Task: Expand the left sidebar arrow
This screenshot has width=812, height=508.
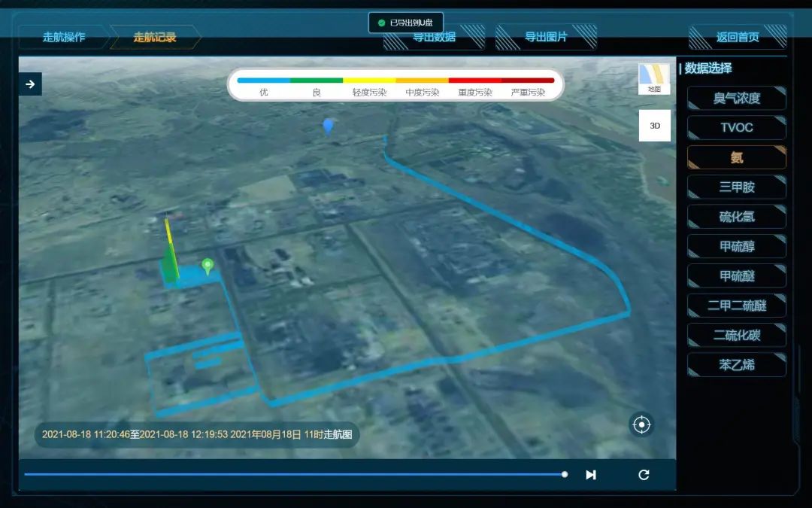Action: click(x=30, y=84)
